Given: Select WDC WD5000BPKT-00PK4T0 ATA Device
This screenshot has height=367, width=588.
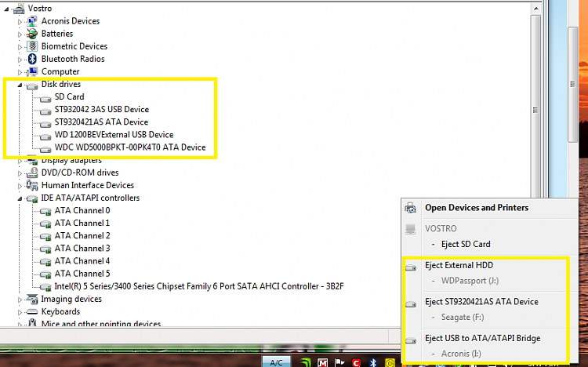Looking at the screenshot, I should [130, 147].
